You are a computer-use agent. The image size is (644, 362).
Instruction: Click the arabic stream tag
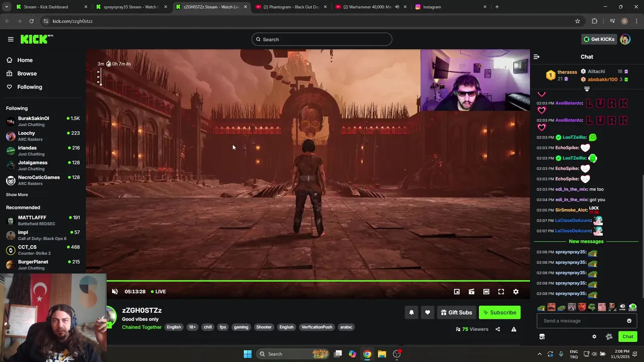click(x=346, y=327)
